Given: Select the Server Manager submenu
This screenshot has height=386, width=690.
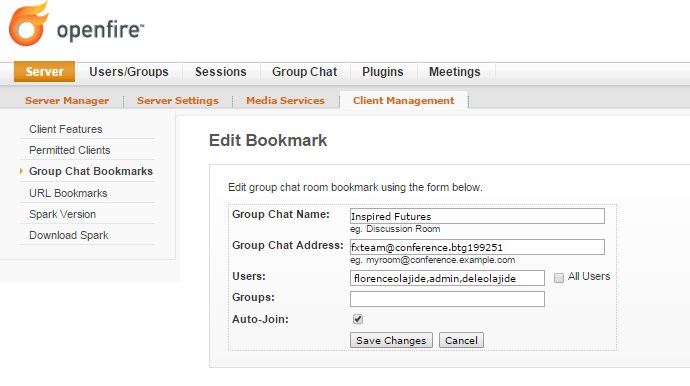Looking at the screenshot, I should (x=67, y=100).
